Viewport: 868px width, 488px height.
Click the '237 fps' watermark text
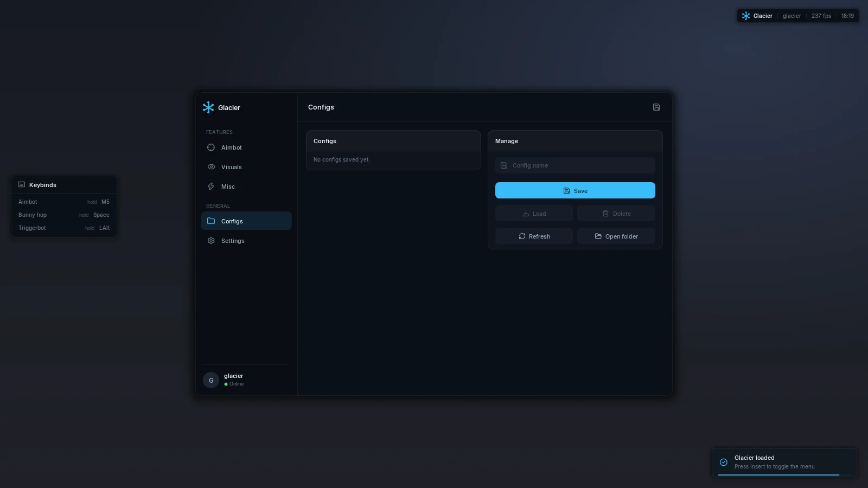821,16
